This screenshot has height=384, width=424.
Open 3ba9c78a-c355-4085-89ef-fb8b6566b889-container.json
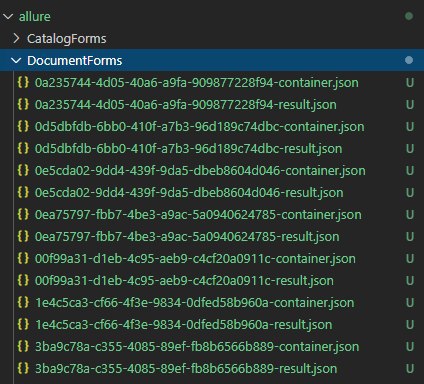(x=197, y=347)
